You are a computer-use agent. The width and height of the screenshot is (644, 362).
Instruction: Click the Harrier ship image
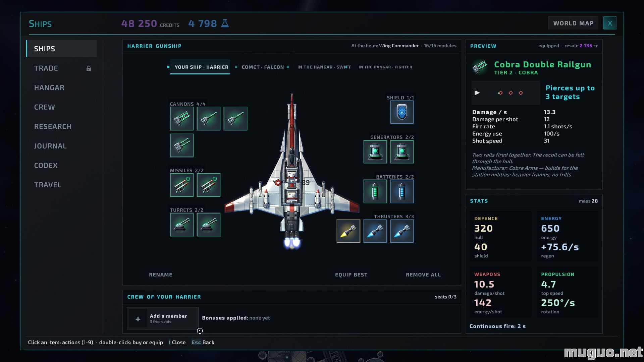pyautogui.click(x=292, y=171)
